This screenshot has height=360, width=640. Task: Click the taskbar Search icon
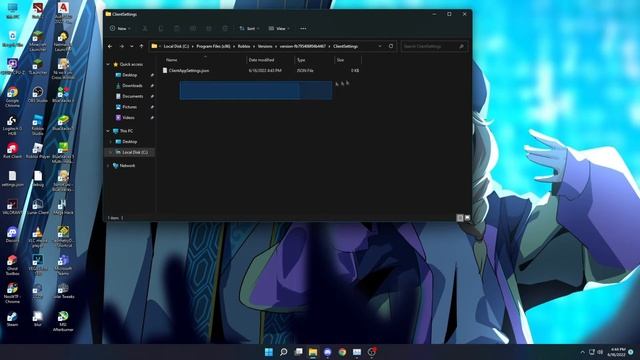[283, 352]
